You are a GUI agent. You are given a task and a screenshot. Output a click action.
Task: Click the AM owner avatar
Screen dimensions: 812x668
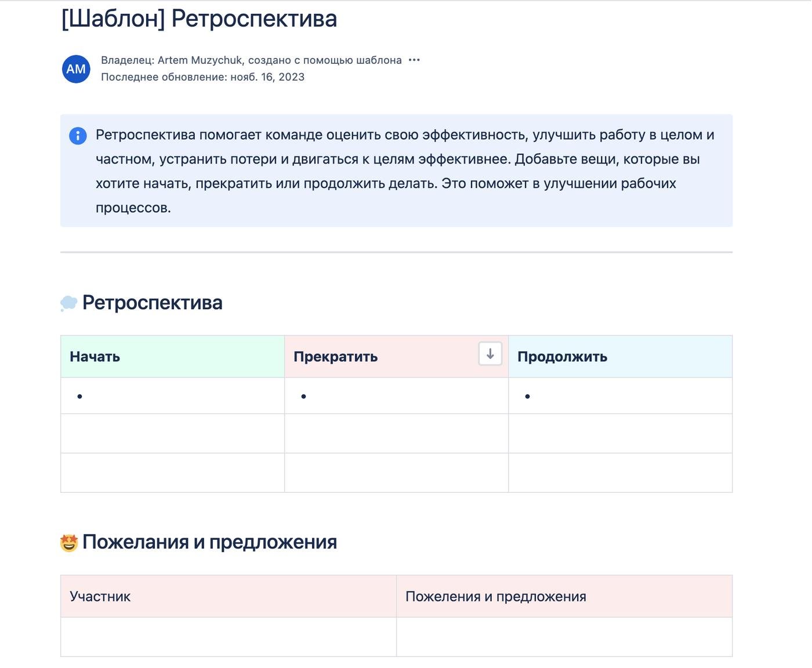(76, 69)
